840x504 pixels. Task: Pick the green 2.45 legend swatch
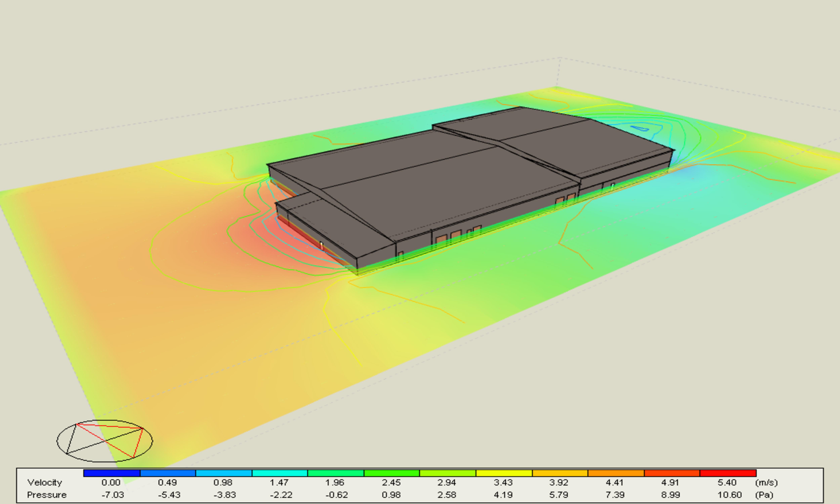[x=392, y=473]
